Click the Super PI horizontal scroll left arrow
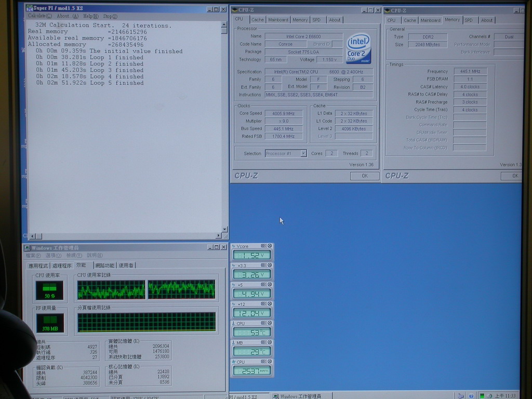The width and height of the screenshot is (532, 399). pyautogui.click(x=33, y=236)
